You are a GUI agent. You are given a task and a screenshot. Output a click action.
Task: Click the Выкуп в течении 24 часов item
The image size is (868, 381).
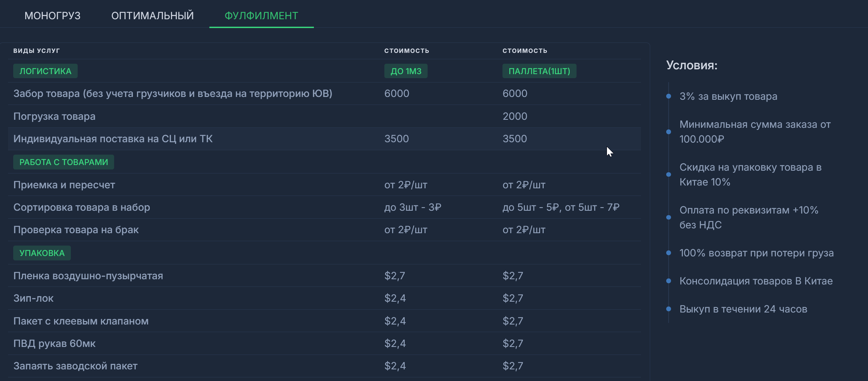[743, 309]
